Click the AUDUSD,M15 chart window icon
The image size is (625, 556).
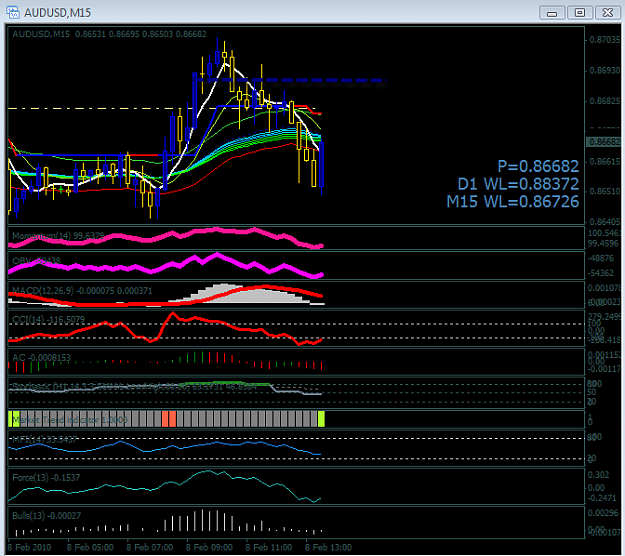tap(13, 12)
